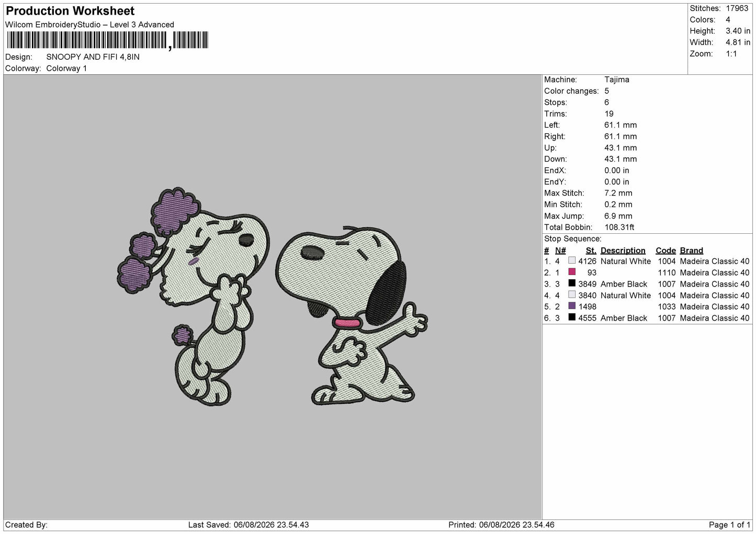This screenshot has width=756, height=534.
Task: Click the 'Colorway 1' value
Action: (x=66, y=69)
